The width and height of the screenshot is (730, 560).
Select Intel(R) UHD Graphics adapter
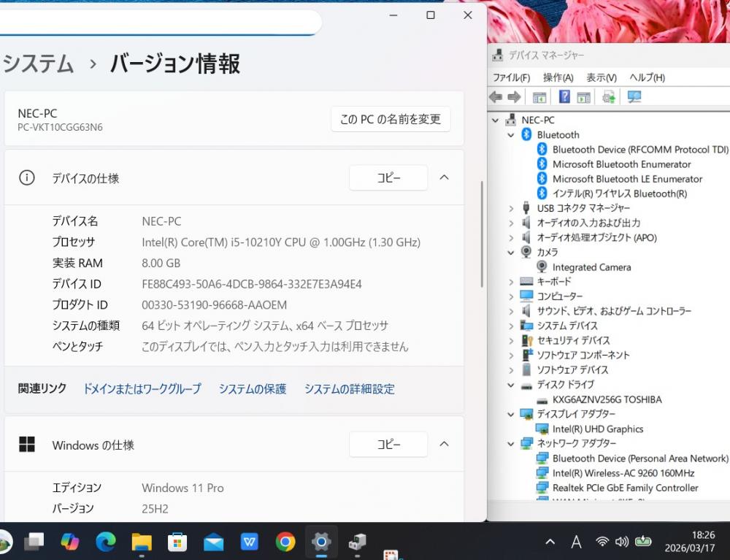[x=597, y=429]
